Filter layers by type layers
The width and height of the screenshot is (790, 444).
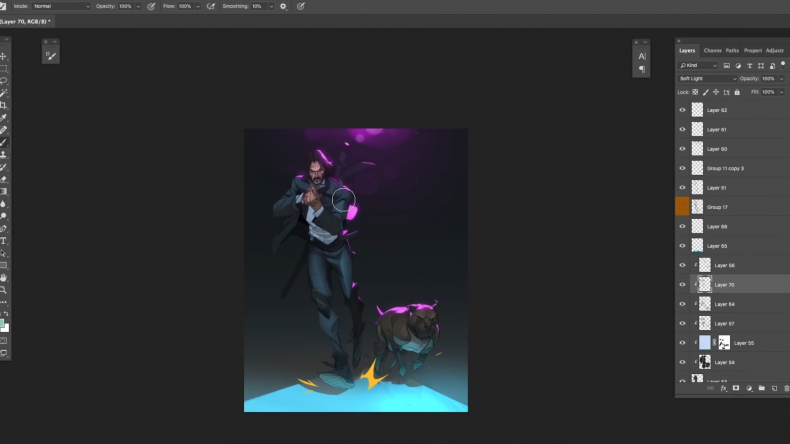click(x=750, y=66)
